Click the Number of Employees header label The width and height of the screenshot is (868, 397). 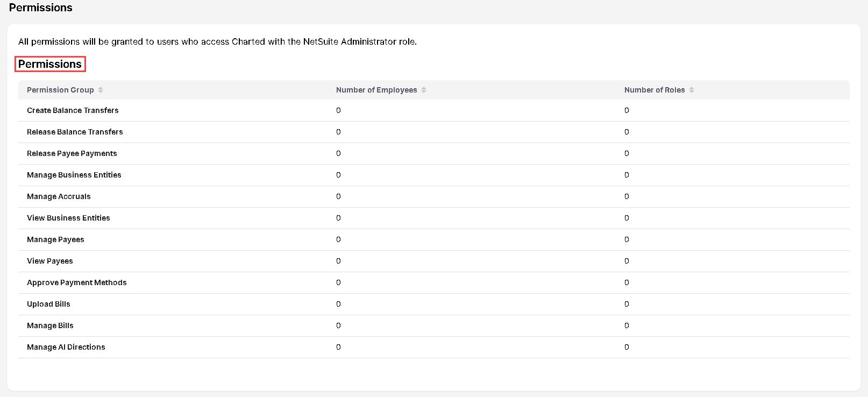point(376,90)
